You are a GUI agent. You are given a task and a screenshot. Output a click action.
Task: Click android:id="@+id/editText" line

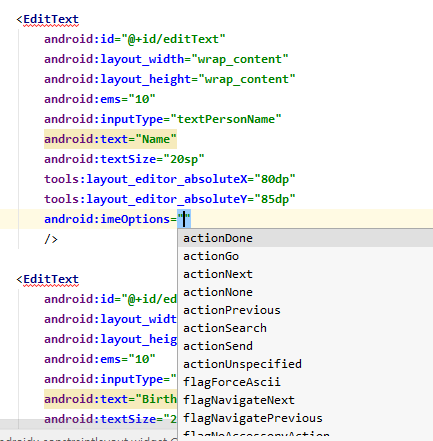[x=135, y=39]
